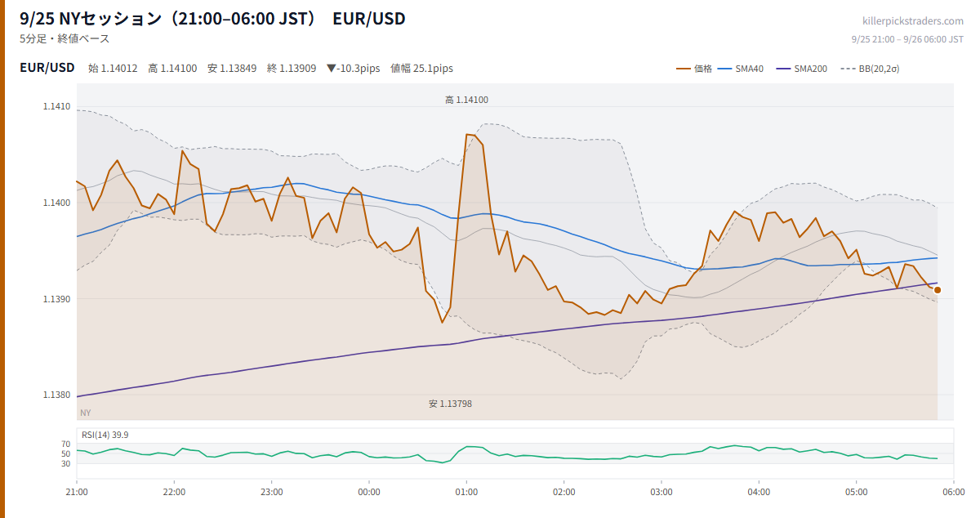Click the ▼-10.3pips change indicator
The height and width of the screenshot is (518, 980).
click(x=353, y=69)
